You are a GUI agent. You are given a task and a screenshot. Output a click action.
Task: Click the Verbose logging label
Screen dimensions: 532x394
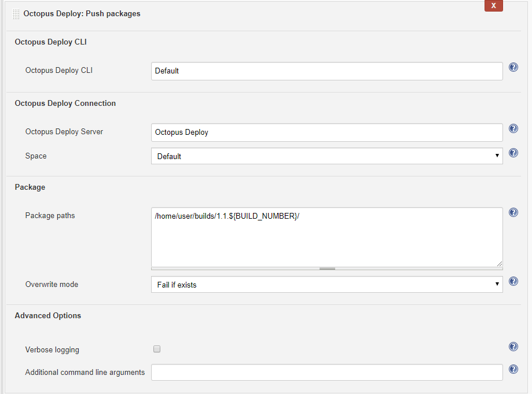point(52,350)
